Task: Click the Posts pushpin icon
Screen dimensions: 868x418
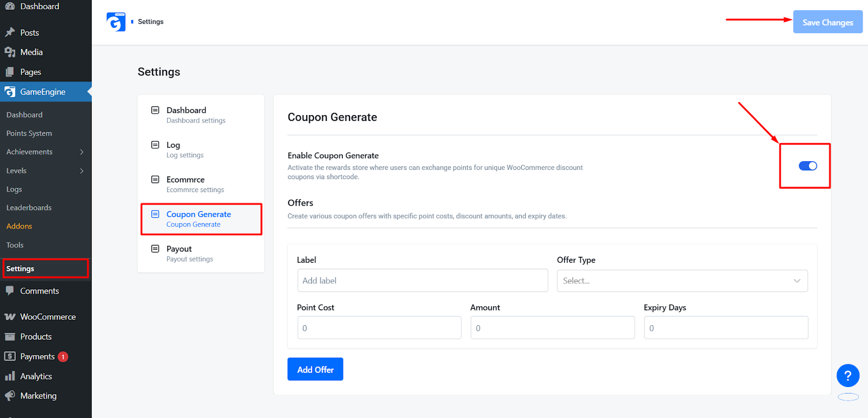Action: [10, 33]
